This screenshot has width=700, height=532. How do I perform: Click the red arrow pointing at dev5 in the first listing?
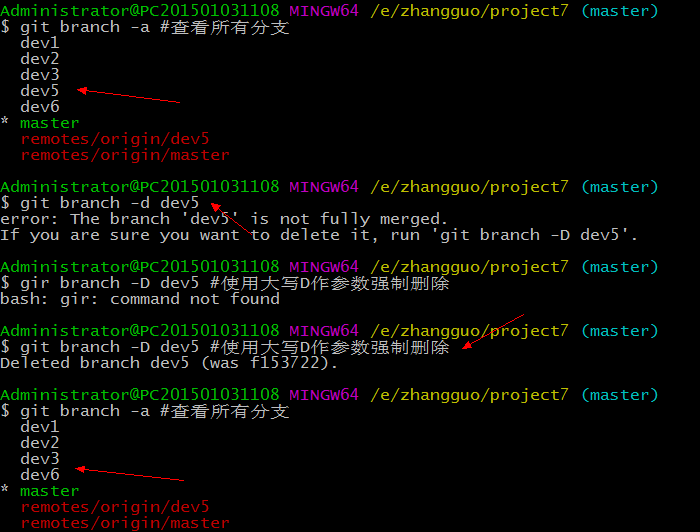pos(128,96)
